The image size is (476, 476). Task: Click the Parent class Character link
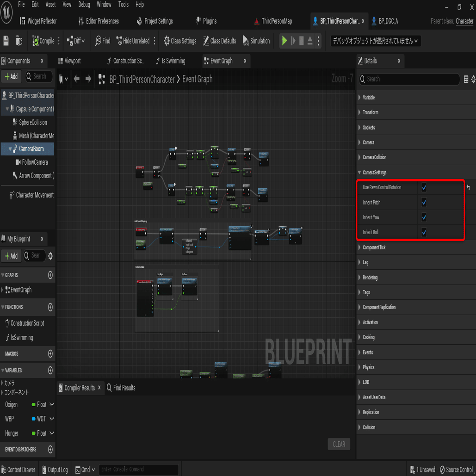(464, 21)
